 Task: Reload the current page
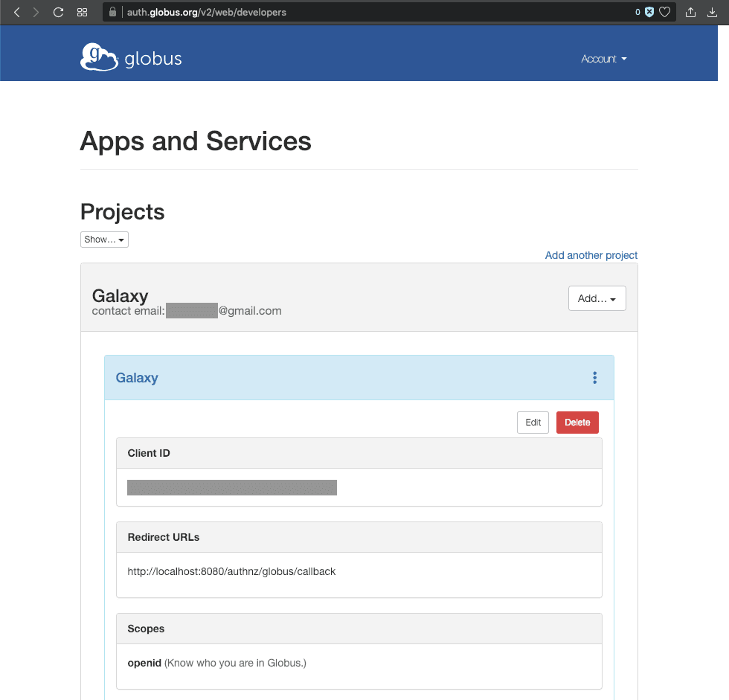(58, 12)
